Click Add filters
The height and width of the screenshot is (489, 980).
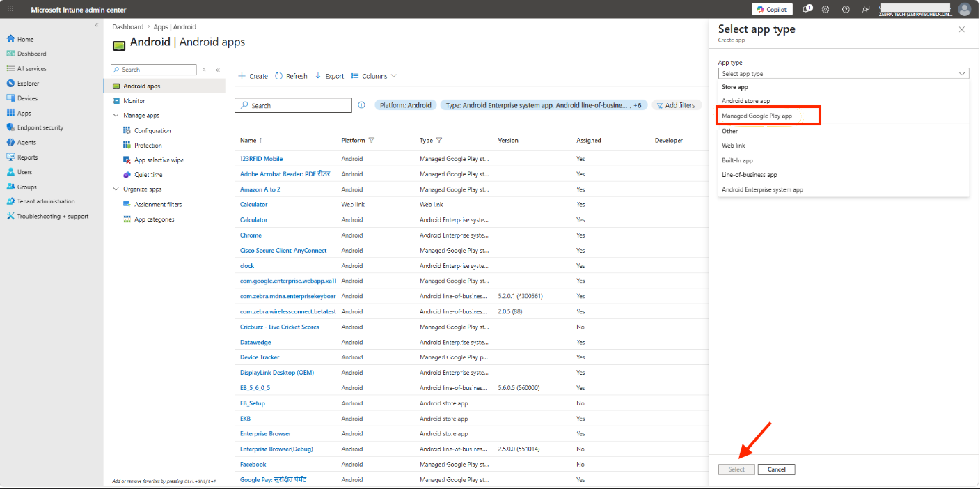[676, 105]
